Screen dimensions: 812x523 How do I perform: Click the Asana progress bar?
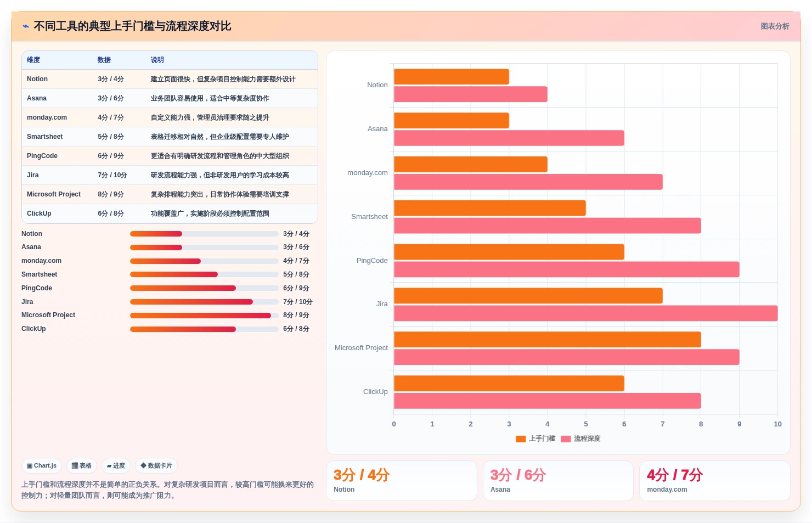(204, 248)
